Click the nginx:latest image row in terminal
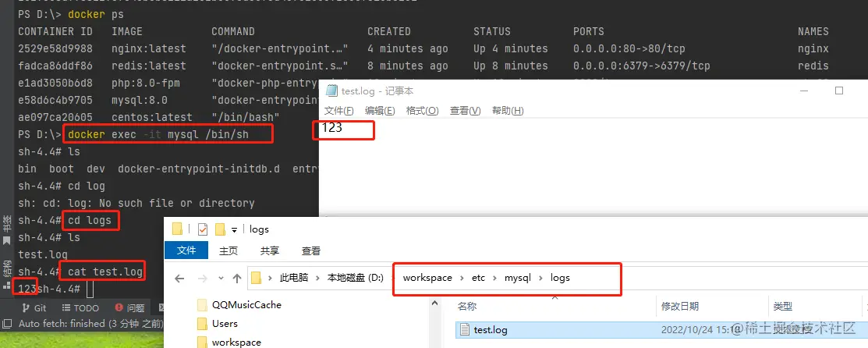The image size is (868, 348). [x=148, y=48]
